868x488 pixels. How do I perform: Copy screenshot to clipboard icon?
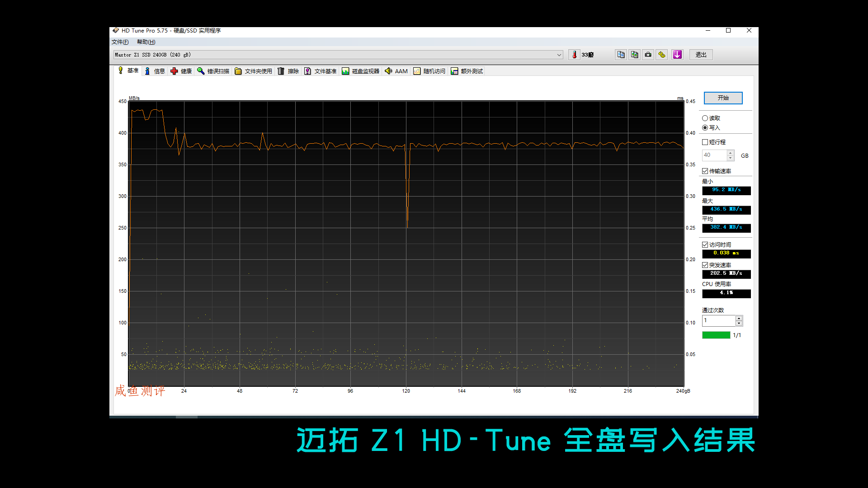coord(635,55)
